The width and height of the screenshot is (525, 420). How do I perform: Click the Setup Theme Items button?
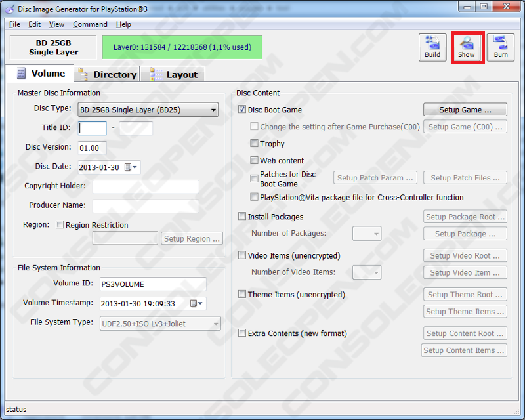pos(465,311)
